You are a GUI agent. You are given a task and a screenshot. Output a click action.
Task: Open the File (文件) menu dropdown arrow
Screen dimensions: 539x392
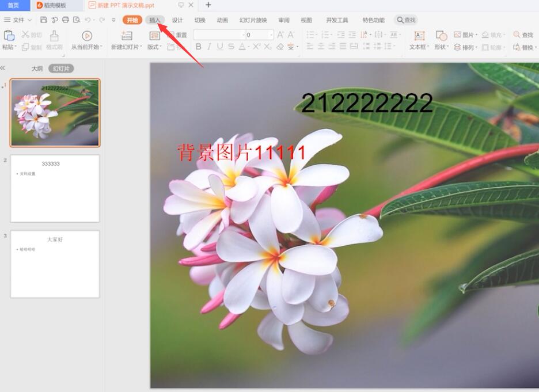click(x=30, y=20)
